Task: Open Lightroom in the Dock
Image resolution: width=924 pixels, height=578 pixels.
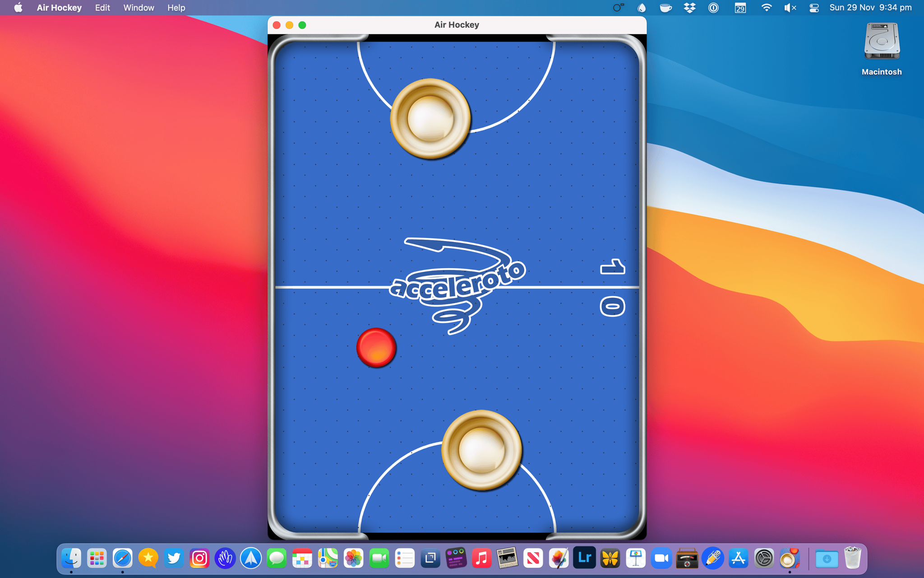Action: pos(584,559)
